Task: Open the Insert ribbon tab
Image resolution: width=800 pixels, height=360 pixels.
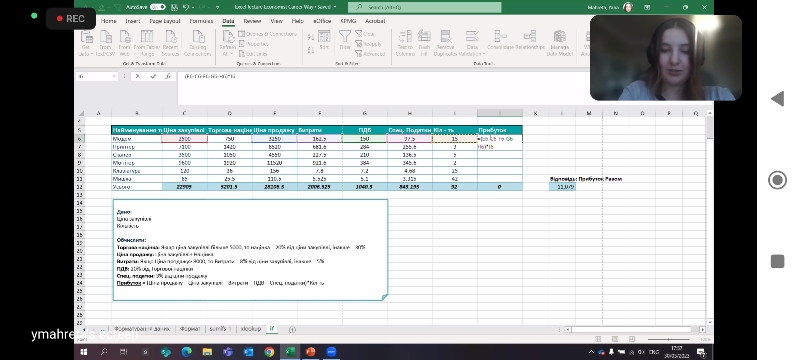Action: click(133, 21)
